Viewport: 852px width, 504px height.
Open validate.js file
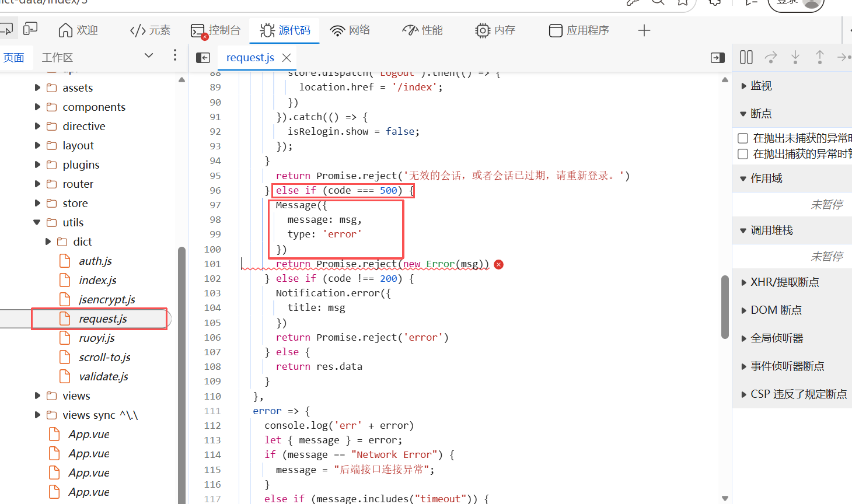(x=103, y=377)
